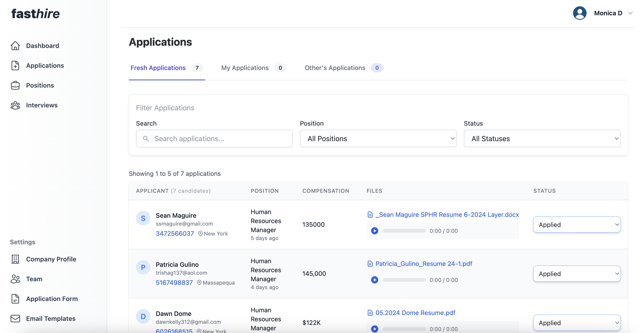Click the Team users icon

click(x=15, y=279)
